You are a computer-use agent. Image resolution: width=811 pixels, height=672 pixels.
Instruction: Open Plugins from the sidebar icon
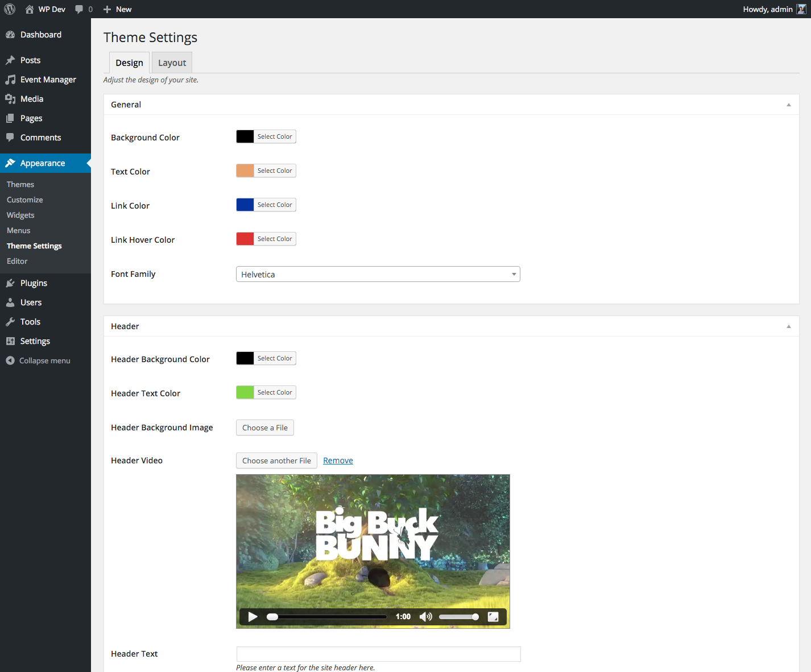pyautogui.click(x=10, y=283)
